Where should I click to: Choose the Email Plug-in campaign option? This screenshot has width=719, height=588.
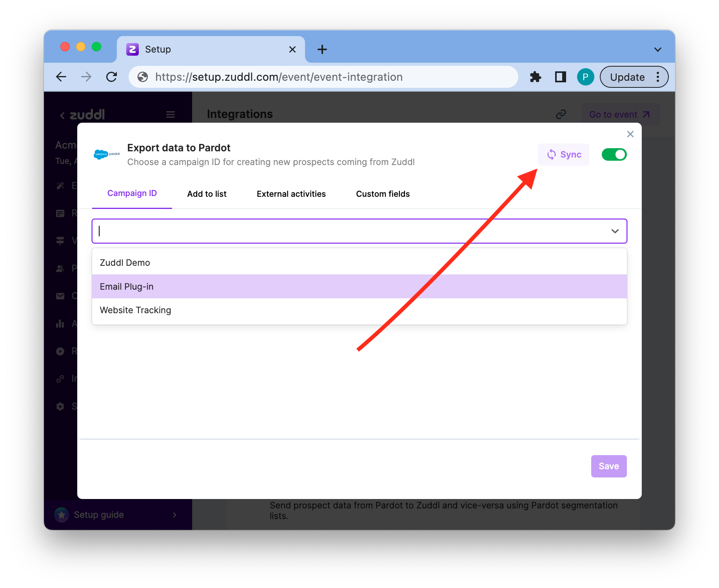coord(359,287)
